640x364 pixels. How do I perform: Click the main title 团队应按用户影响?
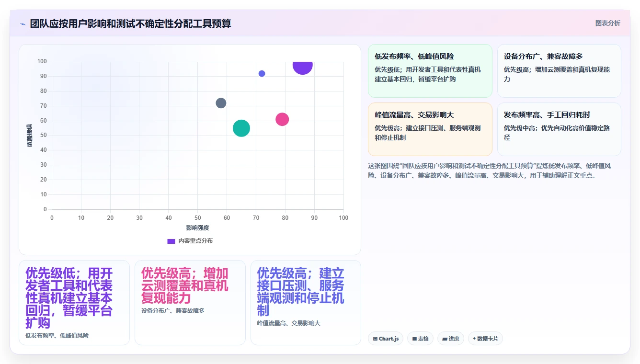click(130, 23)
